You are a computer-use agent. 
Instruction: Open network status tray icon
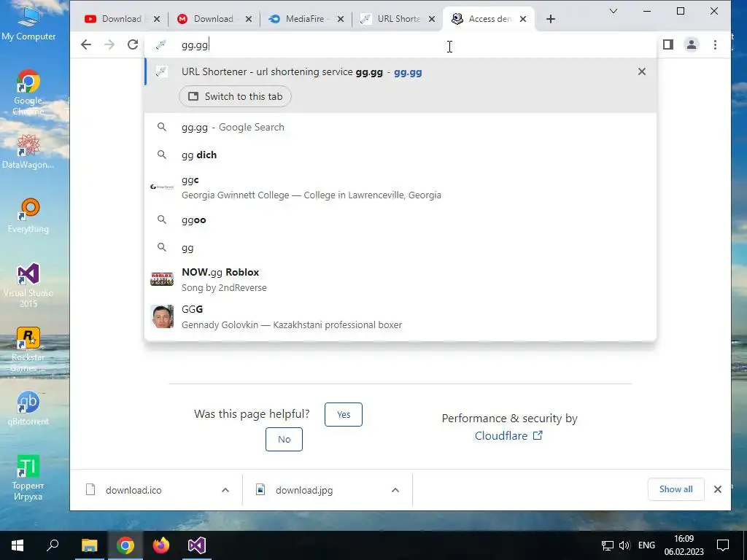[x=608, y=545]
